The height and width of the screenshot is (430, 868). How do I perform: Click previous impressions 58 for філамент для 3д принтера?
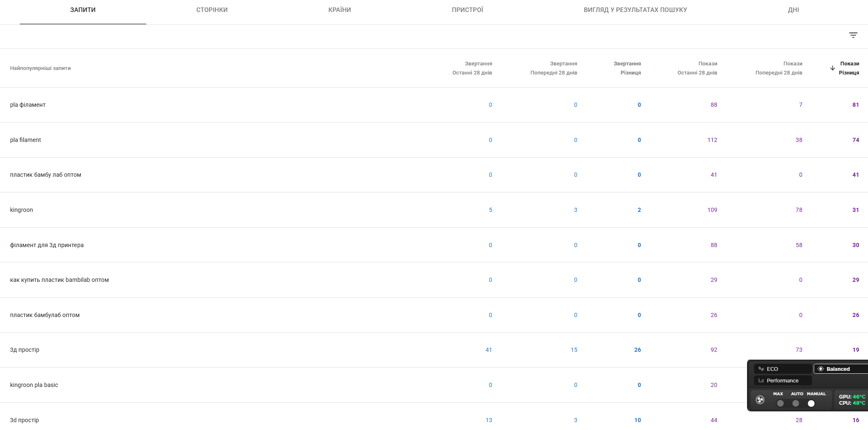pos(799,245)
